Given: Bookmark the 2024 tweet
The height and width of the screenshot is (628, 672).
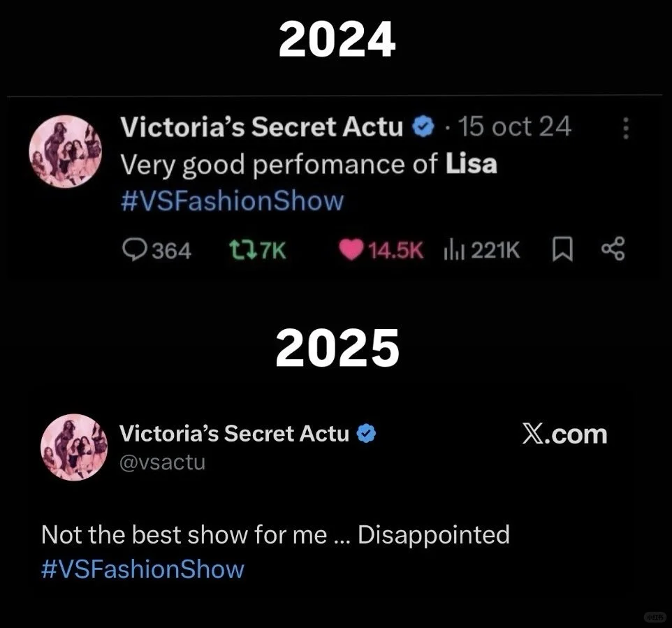Looking at the screenshot, I should (562, 249).
